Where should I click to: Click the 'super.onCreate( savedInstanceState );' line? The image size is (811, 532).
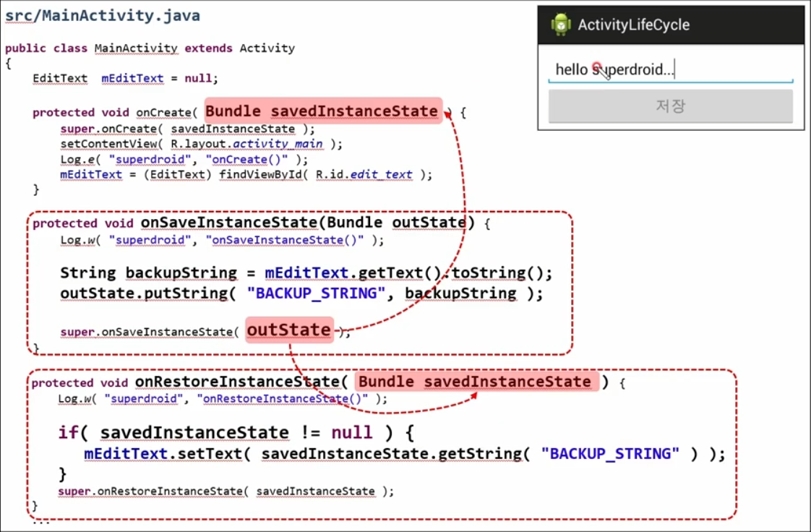pos(187,129)
